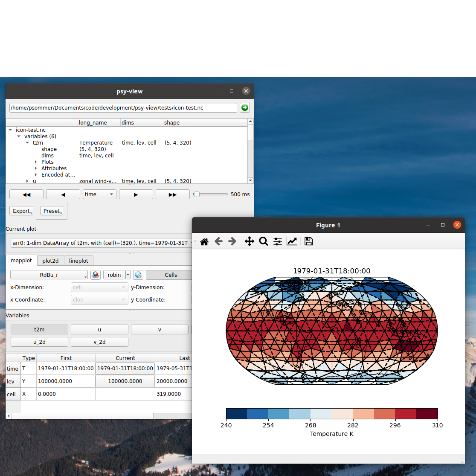Open the RdBu_r colormap dropdown
This screenshot has height=476, width=476.
click(49, 275)
